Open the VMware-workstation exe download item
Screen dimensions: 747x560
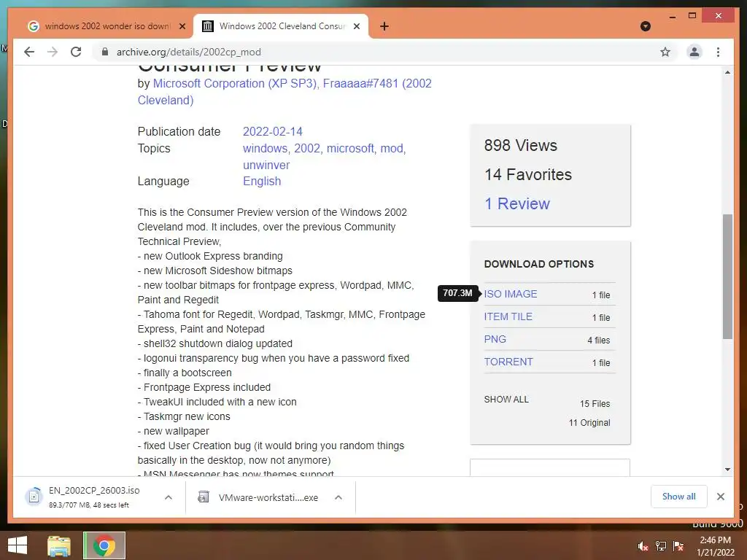pyautogui.click(x=260, y=497)
